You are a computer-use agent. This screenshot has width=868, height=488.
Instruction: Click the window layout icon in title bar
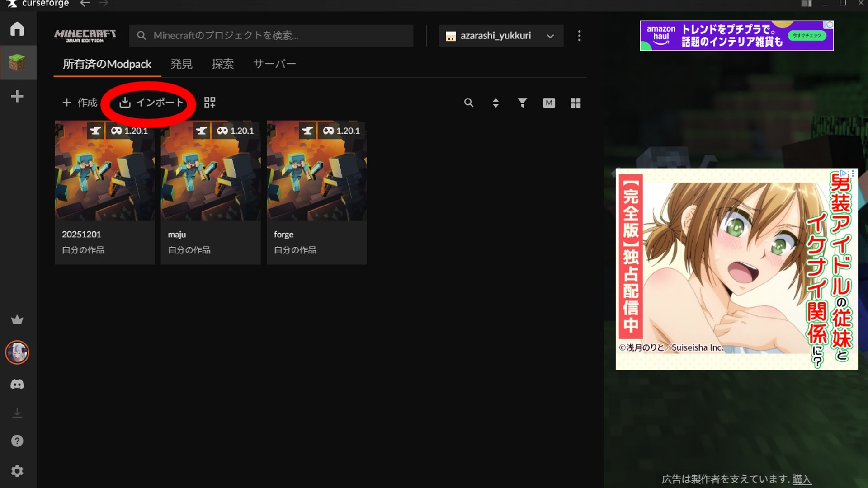(x=807, y=4)
